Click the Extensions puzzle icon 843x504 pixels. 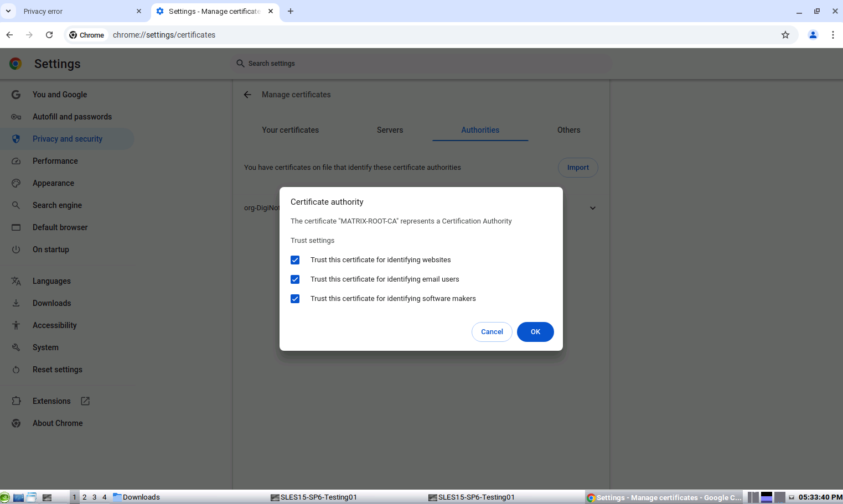click(16, 401)
